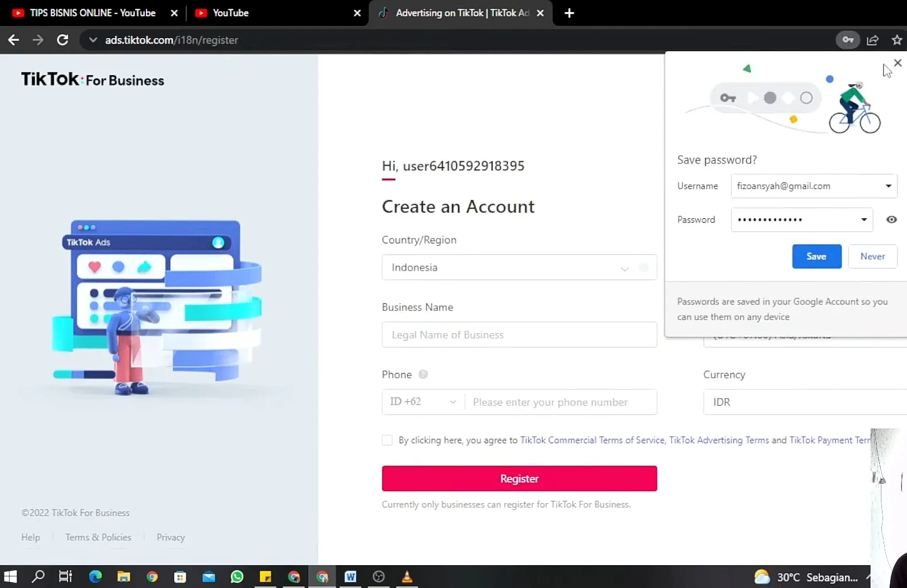Go back to the previous page

pos(14,40)
